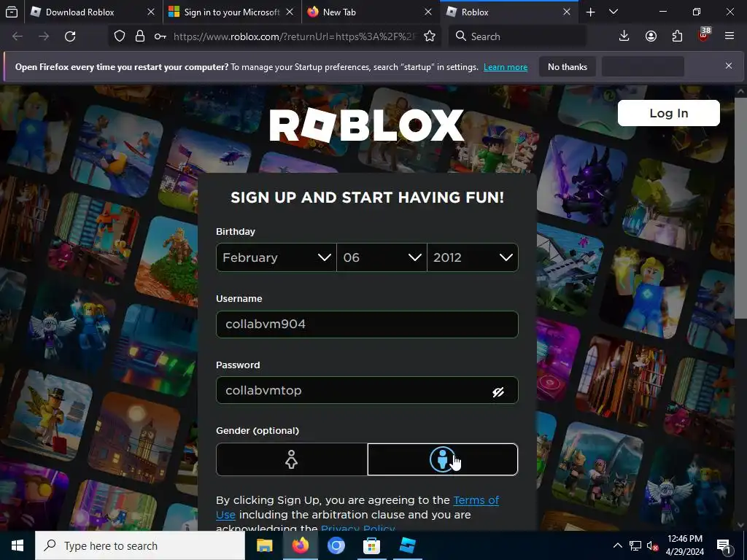Open a new tab with plus icon
Image resolution: width=747 pixels, height=560 pixels.
click(x=590, y=12)
